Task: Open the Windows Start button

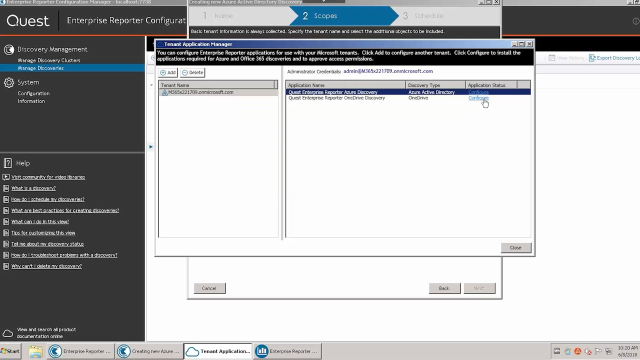Action: 11,351
